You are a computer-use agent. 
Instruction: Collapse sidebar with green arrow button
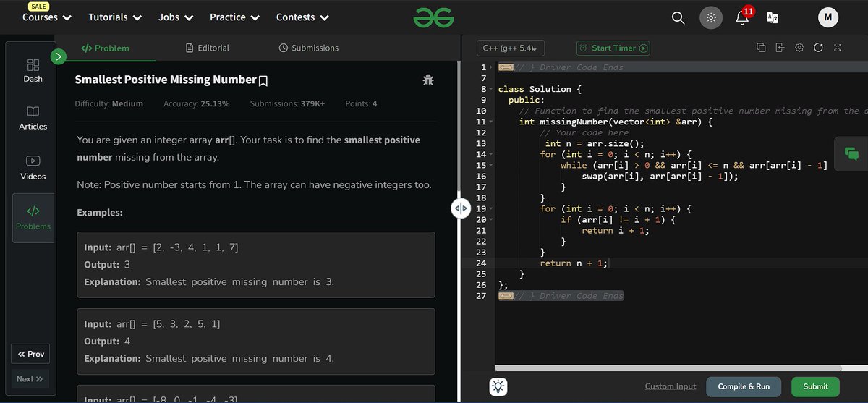tap(59, 56)
